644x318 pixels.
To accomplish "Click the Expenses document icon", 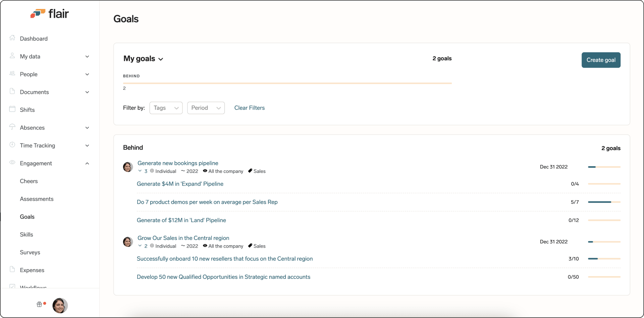I will tap(12, 269).
